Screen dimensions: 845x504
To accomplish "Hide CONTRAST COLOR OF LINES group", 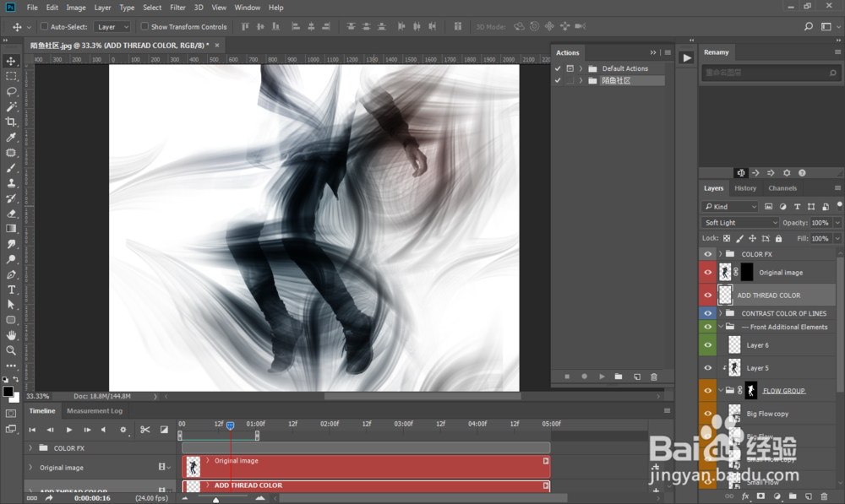I will coord(707,313).
